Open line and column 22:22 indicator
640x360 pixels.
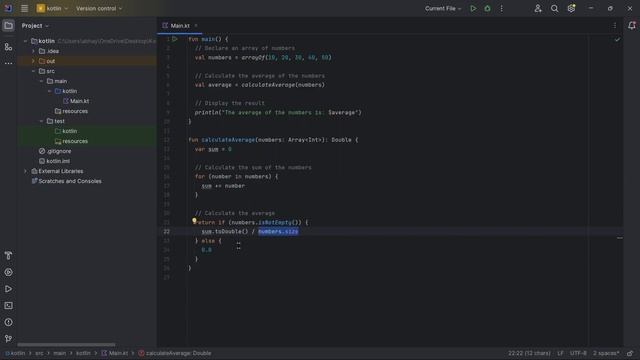tap(529, 353)
